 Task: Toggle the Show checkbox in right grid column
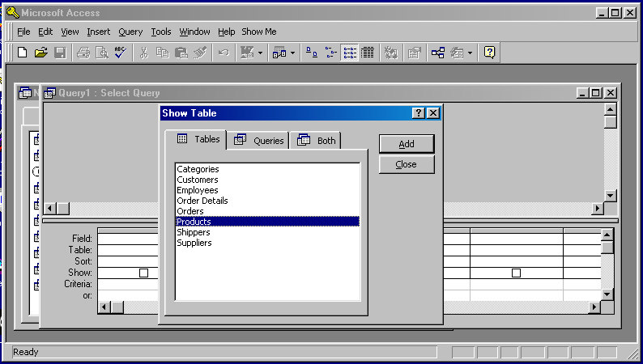(517, 273)
